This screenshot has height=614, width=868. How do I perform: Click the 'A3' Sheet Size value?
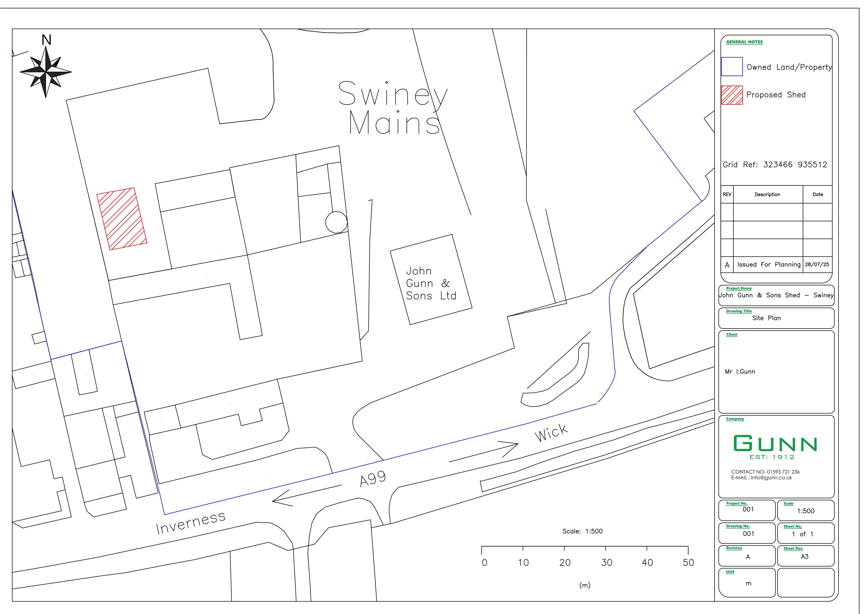804,557
